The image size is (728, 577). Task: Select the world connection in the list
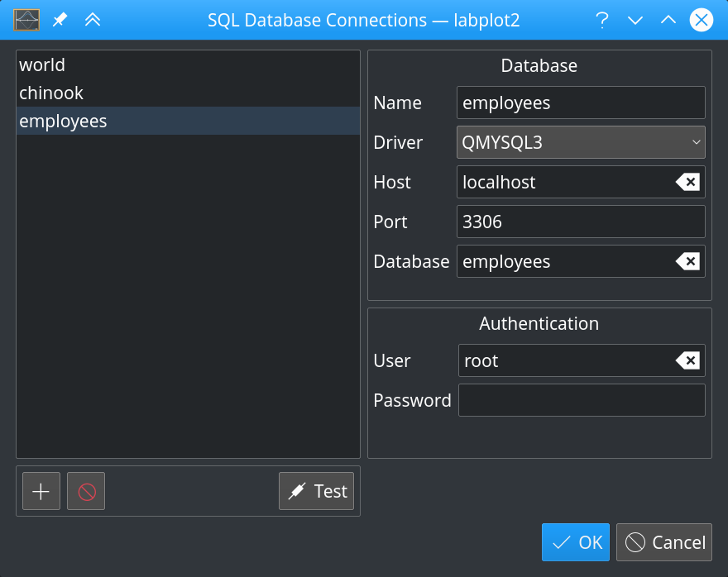point(188,64)
